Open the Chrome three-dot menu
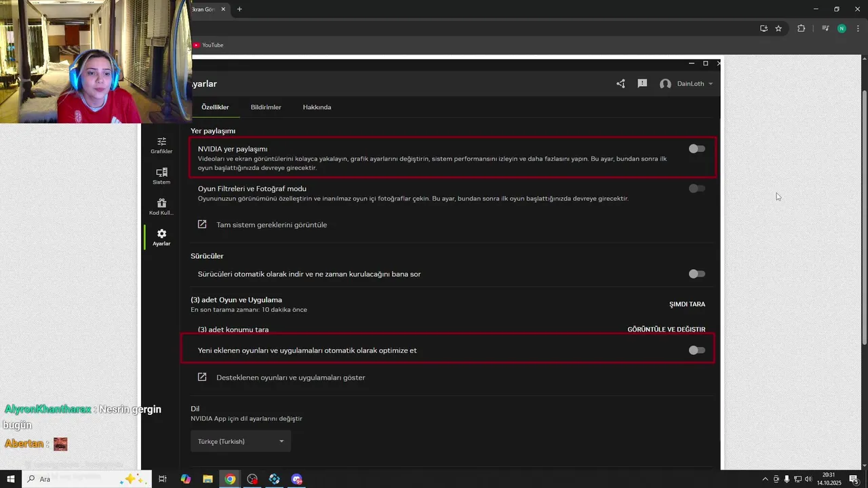Screen dimensions: 868x488 point(858,28)
